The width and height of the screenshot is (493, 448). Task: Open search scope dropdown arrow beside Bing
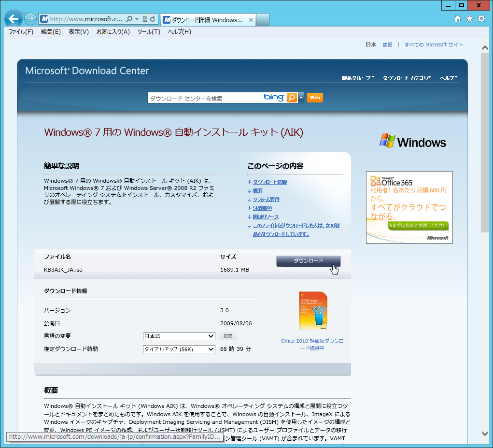(301, 98)
